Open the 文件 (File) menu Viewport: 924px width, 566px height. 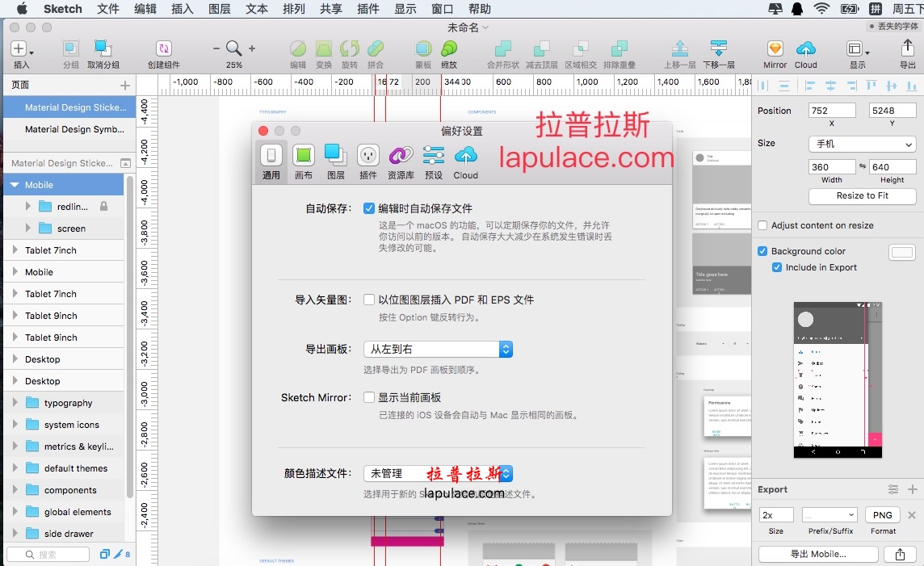108,9
